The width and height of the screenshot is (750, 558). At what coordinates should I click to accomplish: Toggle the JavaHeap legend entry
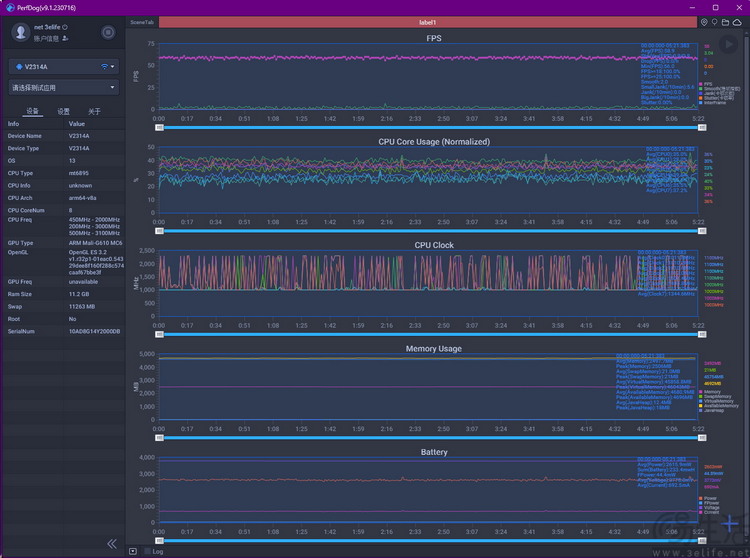pos(712,410)
